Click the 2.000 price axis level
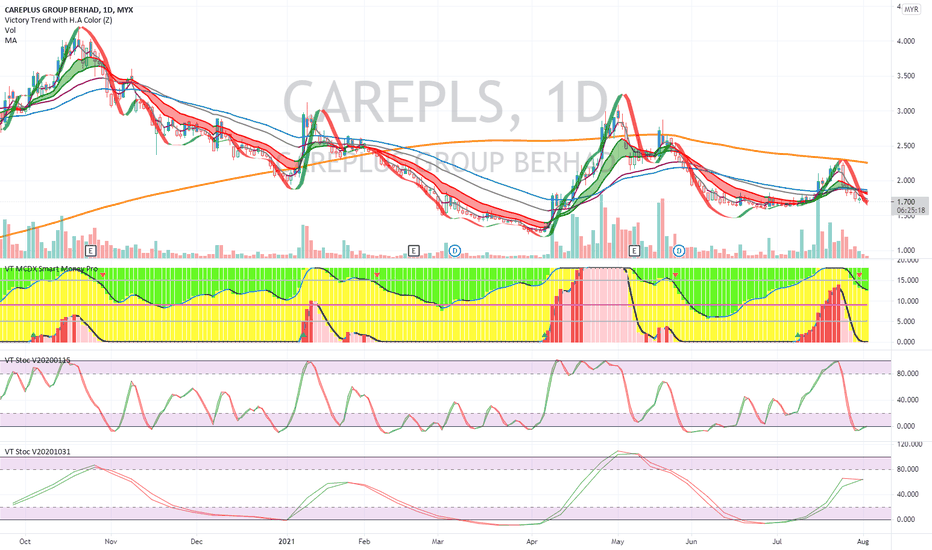Viewport: 932px width, 550px height. coord(906,181)
